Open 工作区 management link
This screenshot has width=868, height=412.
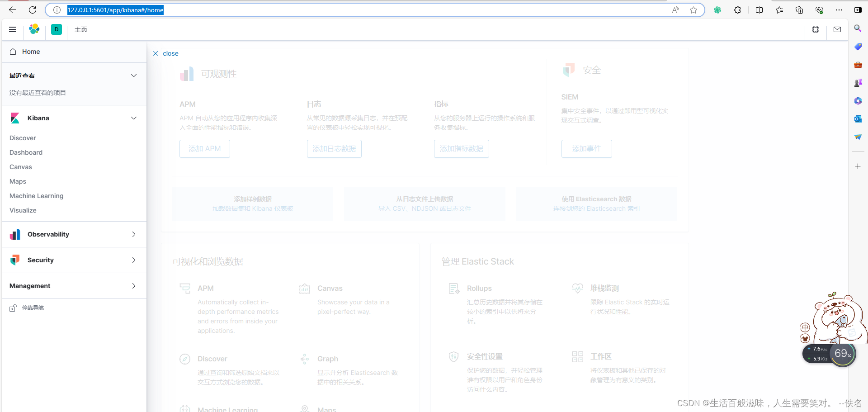click(601, 357)
